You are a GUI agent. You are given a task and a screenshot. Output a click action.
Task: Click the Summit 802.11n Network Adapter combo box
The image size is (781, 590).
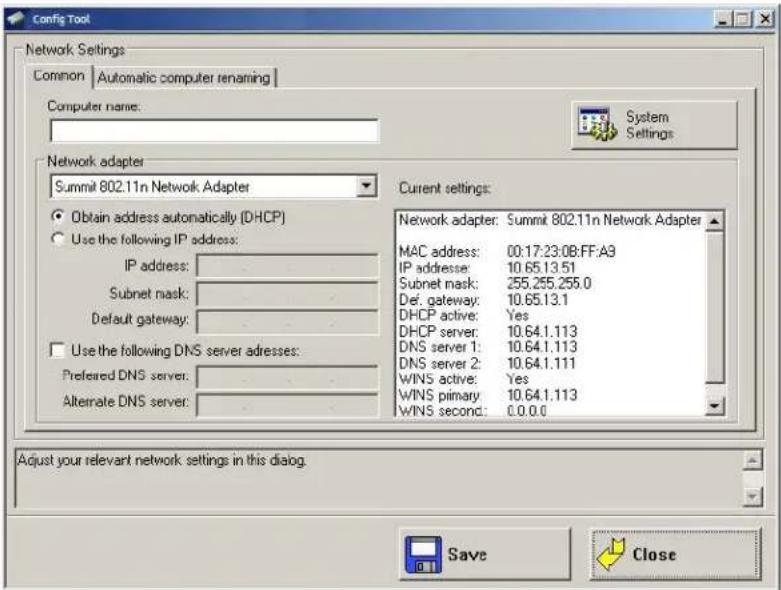(213, 187)
